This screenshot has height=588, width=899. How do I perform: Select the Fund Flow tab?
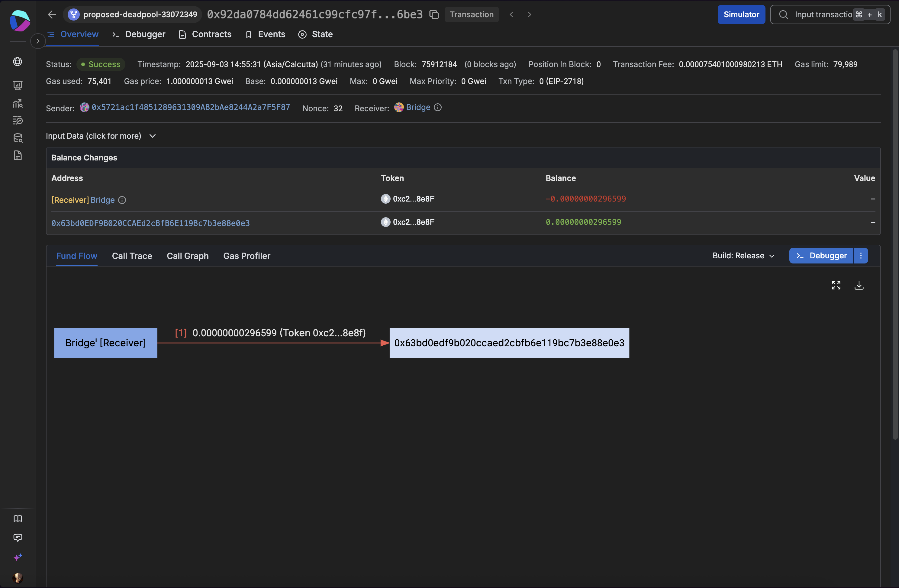click(77, 256)
